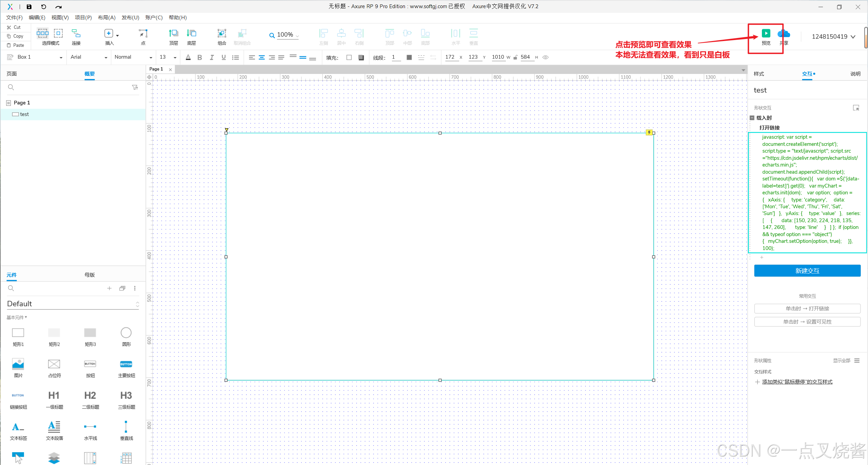This screenshot has height=465, width=868.
Task: Click the fill color swatch
Action: [349, 57]
